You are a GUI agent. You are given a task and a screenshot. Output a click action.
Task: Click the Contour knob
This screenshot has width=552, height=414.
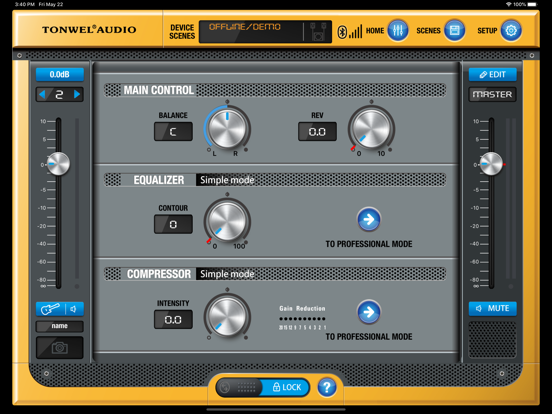pyautogui.click(x=227, y=221)
